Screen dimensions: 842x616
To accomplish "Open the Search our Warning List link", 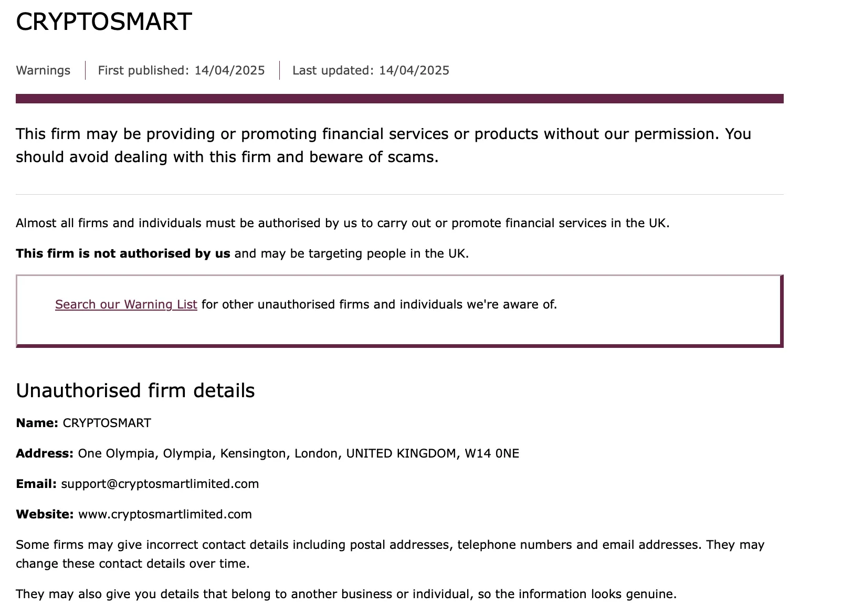I will click(126, 304).
